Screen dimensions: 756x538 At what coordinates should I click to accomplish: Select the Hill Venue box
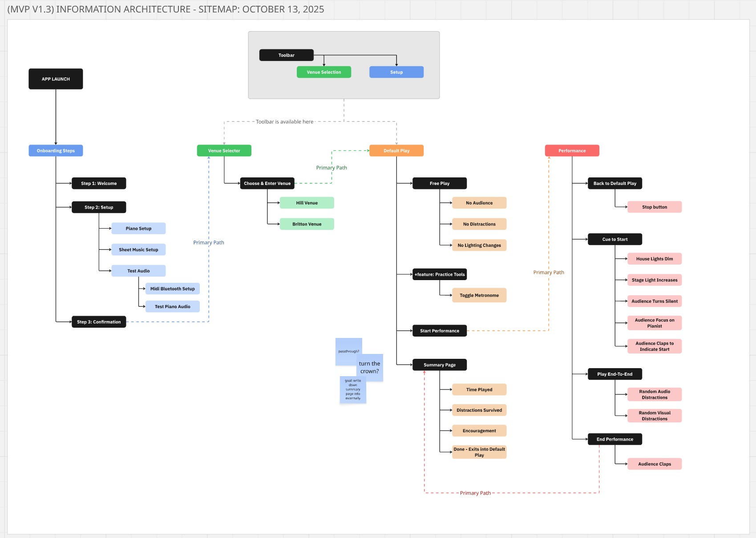click(307, 203)
